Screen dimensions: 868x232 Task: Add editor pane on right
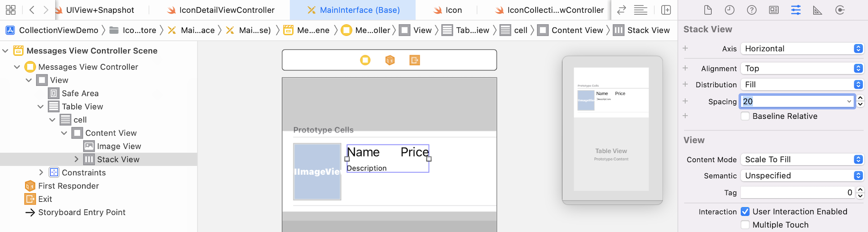tap(666, 10)
